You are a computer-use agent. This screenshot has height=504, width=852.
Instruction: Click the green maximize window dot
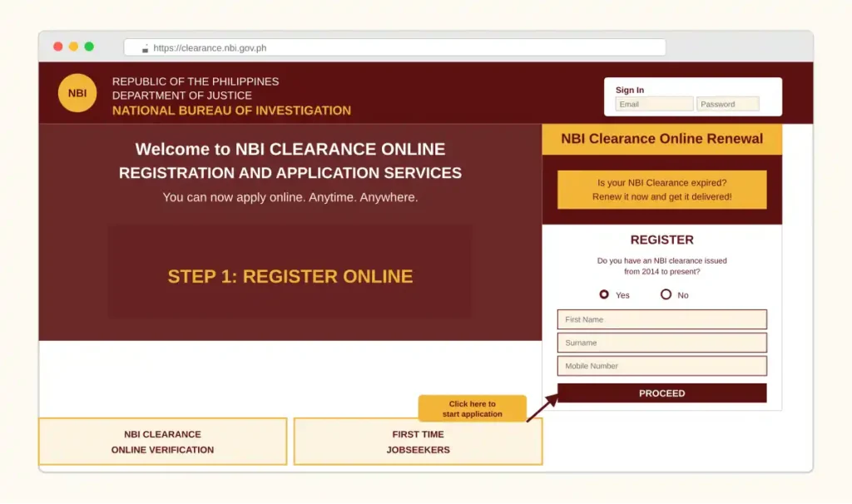tap(89, 47)
